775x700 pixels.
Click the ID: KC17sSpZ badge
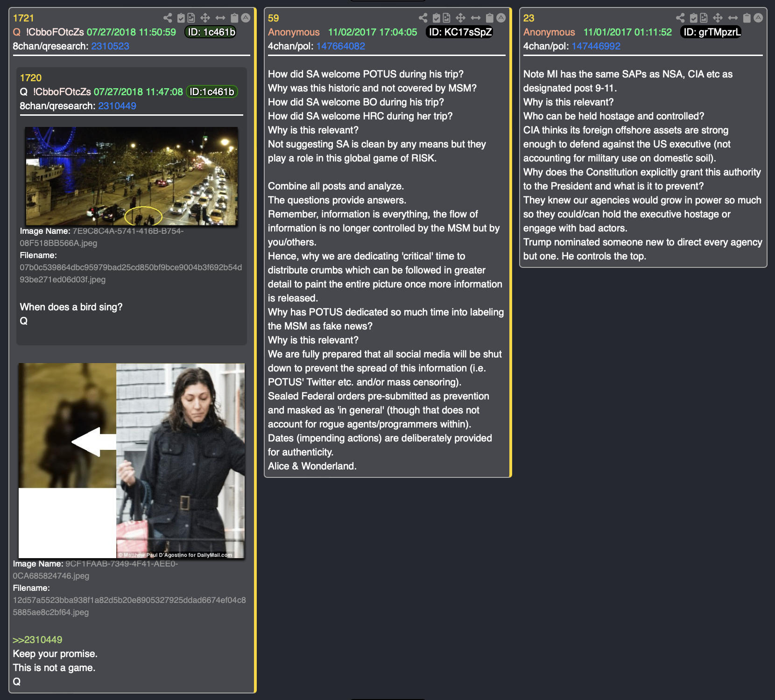(460, 32)
